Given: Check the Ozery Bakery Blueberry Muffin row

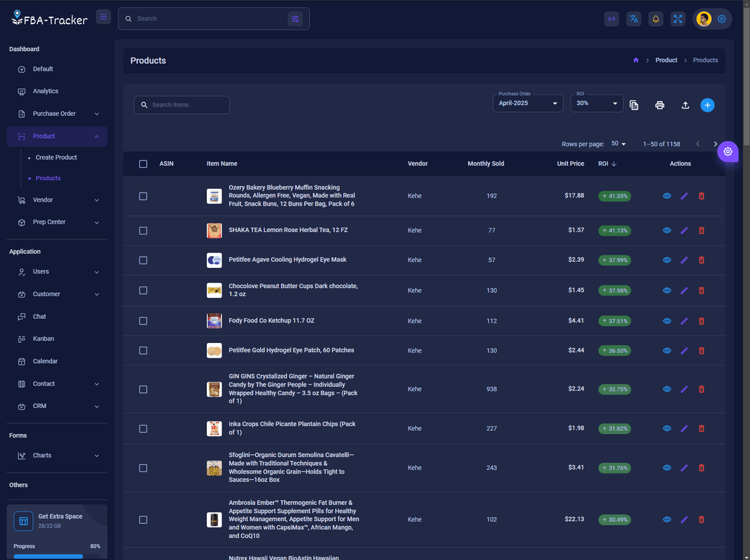Looking at the screenshot, I should click(143, 196).
